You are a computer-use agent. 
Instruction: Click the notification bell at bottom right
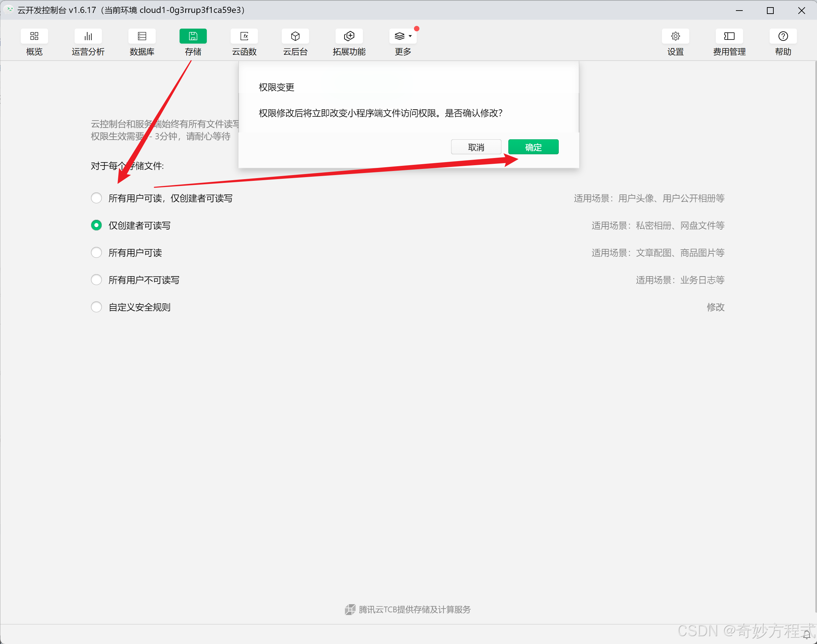[806, 634]
